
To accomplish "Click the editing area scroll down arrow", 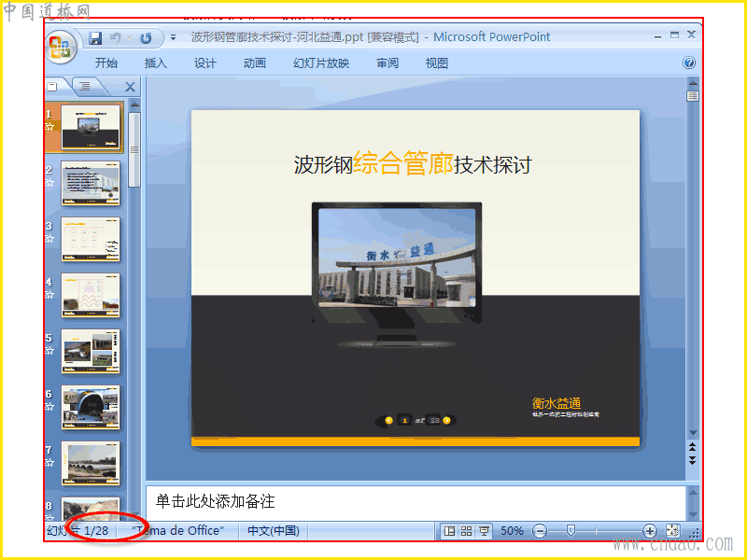I will tap(693, 433).
